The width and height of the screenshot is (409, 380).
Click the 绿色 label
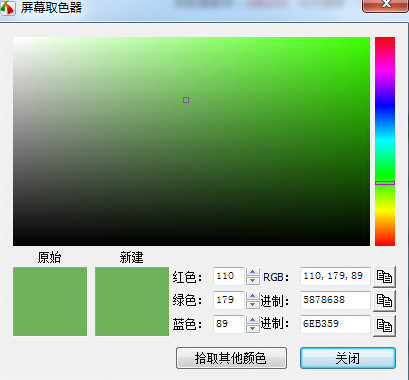click(x=187, y=301)
